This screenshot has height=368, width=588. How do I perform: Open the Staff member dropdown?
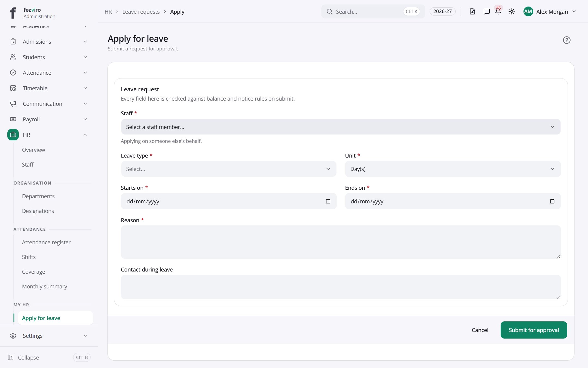341,127
